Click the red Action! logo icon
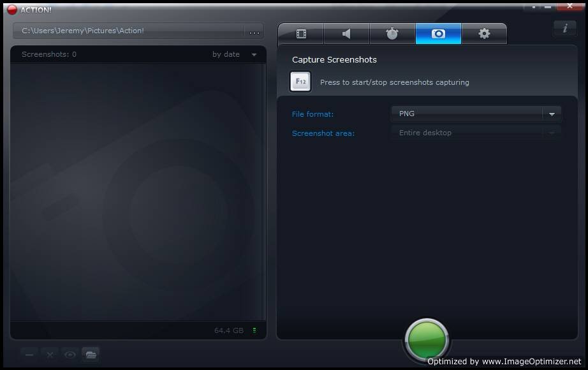The width and height of the screenshot is (588, 370). click(12, 10)
